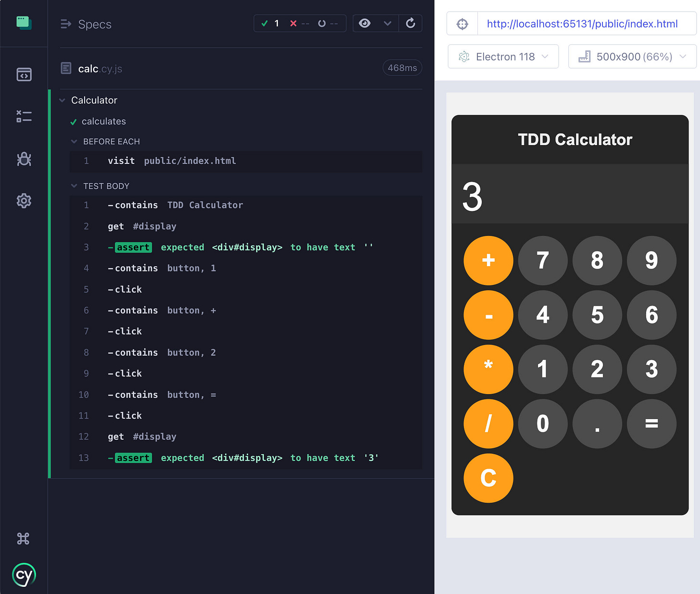The image size is (700, 594).
Task: Open the Specs page icon in sidebar
Action: click(x=24, y=74)
